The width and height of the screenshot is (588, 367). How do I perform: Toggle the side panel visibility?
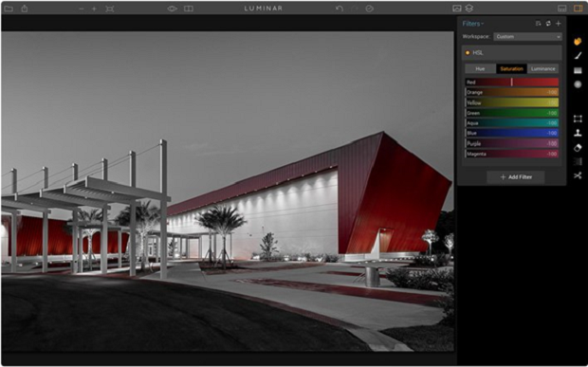(578, 9)
